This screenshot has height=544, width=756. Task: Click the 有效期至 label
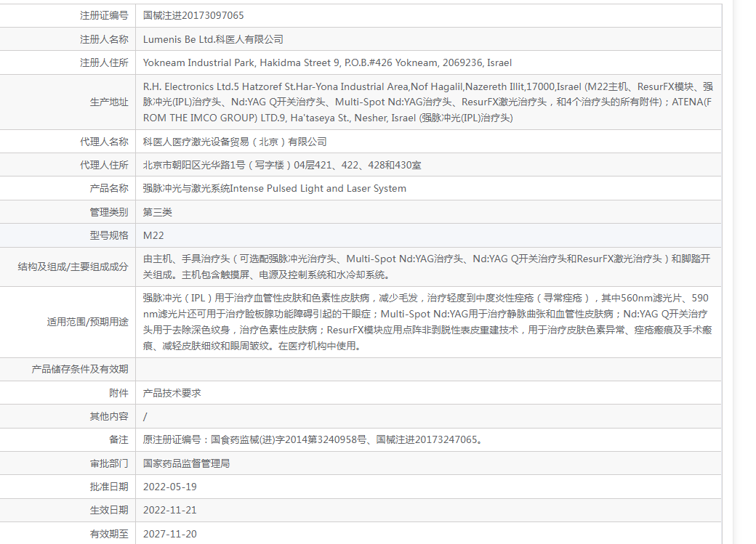(109, 534)
